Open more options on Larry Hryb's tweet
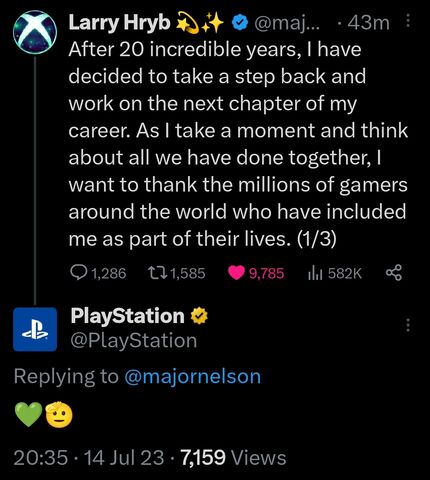The height and width of the screenshot is (480, 430). click(x=408, y=22)
